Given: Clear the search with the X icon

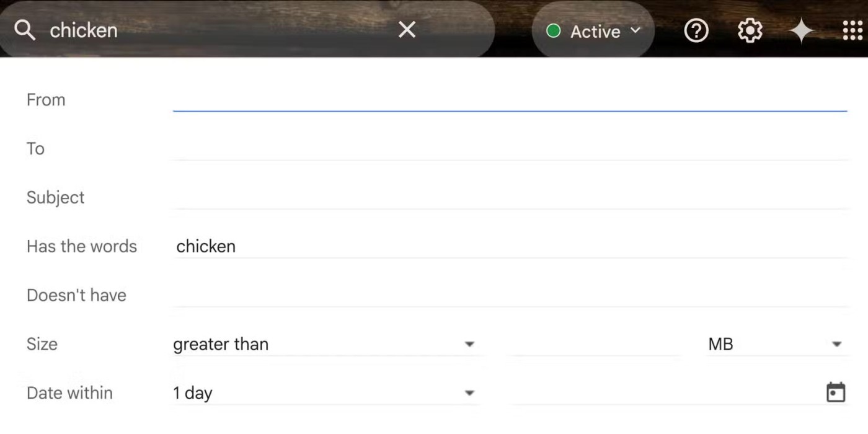Looking at the screenshot, I should point(407,30).
